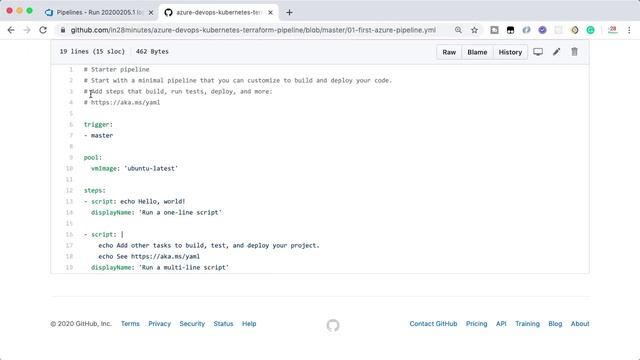The width and height of the screenshot is (640, 360).
Task: Select line number 1
Action: (71, 69)
